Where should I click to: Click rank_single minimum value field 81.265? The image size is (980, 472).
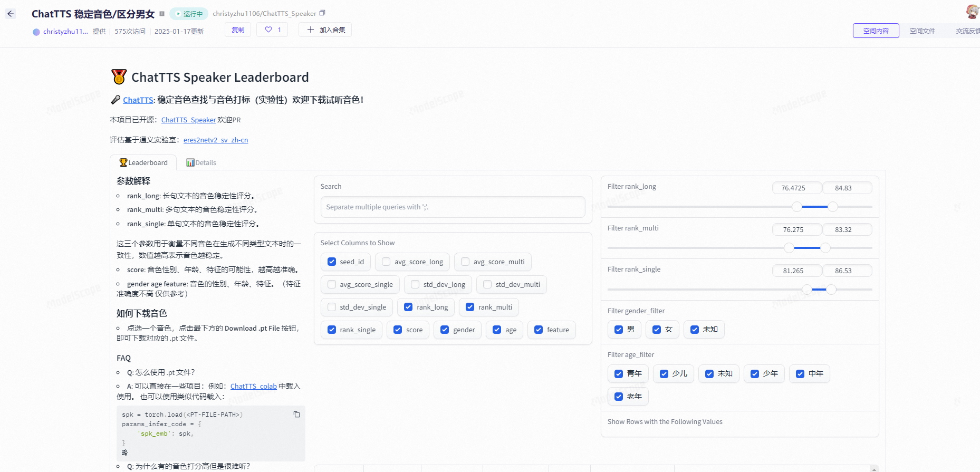point(797,271)
